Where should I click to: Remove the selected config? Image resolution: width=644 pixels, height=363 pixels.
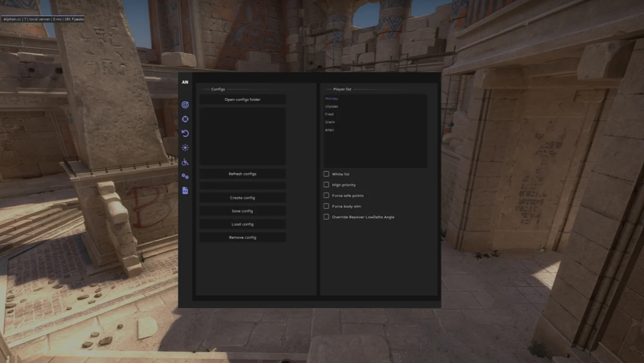[242, 237]
